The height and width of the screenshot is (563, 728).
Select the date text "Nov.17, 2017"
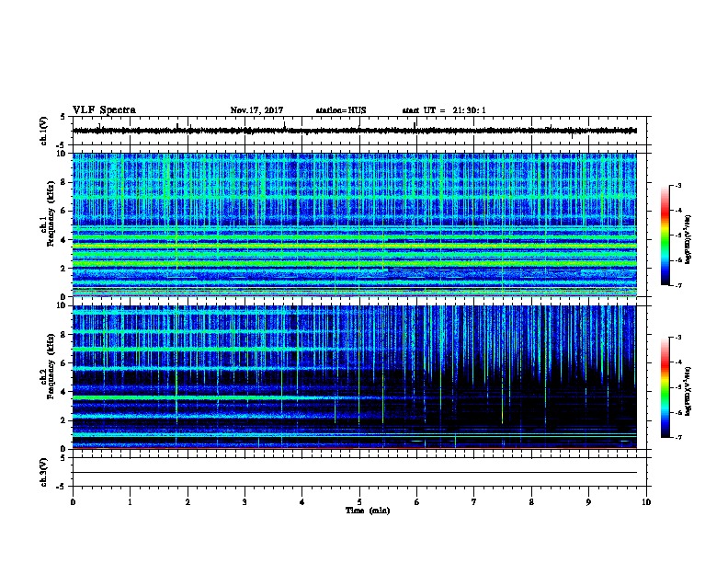[256, 110]
